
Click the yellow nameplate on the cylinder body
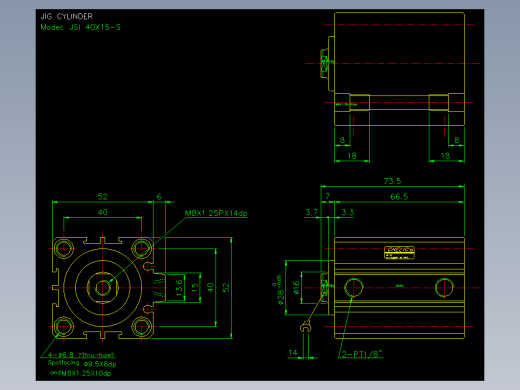tap(399, 253)
